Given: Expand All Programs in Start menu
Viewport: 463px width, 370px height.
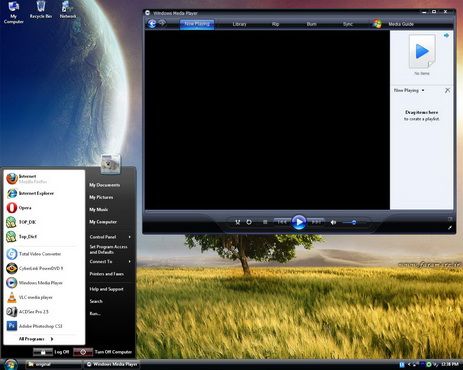Looking at the screenshot, I should click(x=36, y=339).
